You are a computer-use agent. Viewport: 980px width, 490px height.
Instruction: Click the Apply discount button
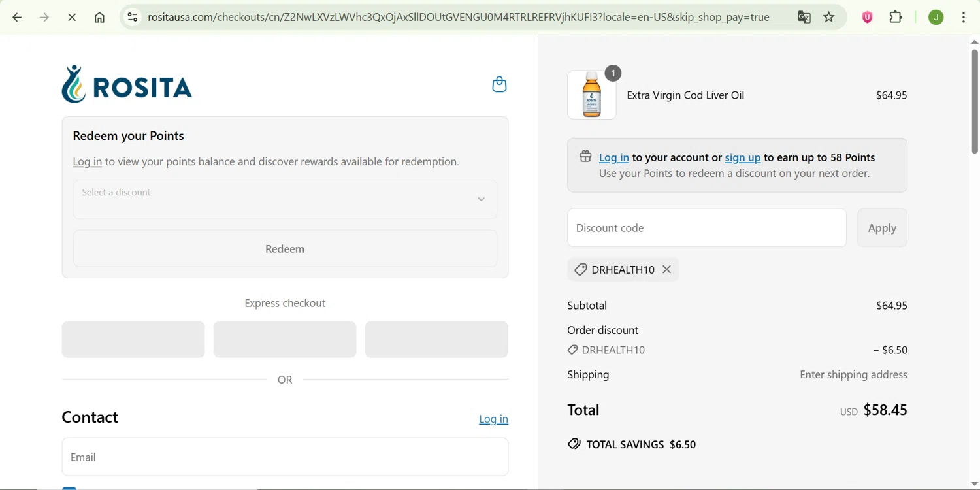pos(882,228)
